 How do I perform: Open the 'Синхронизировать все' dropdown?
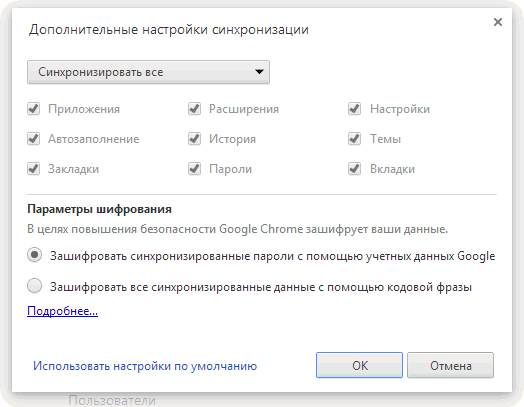tap(148, 72)
